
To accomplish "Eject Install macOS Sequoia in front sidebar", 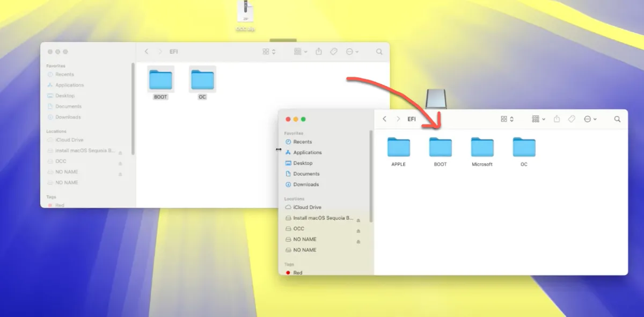I will [358, 220].
